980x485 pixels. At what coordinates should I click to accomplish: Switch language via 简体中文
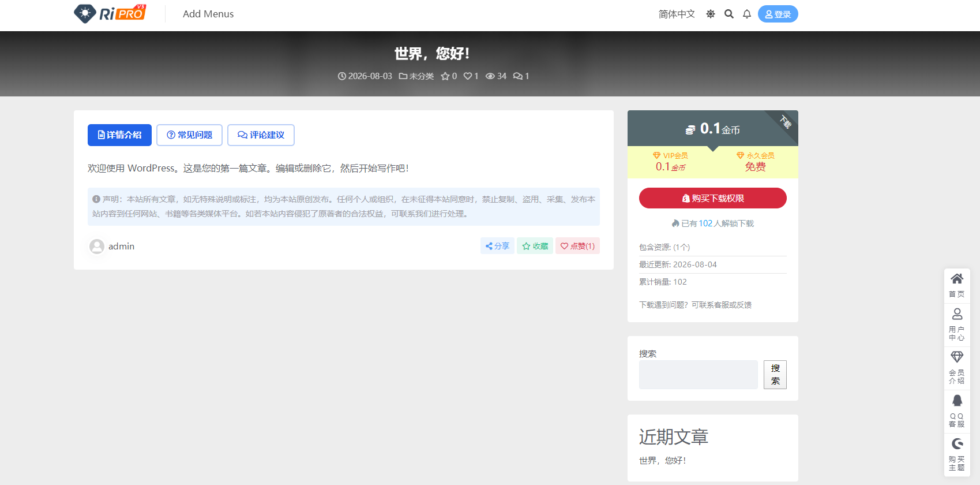pyautogui.click(x=677, y=14)
